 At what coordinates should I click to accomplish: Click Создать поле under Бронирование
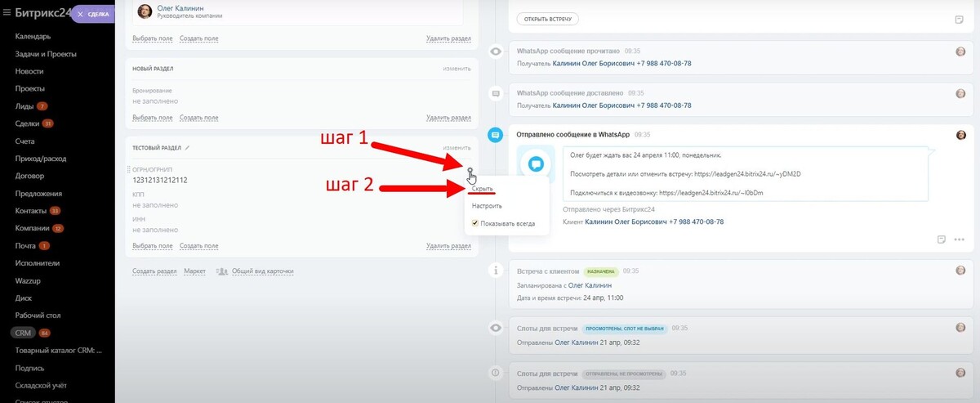199,118
